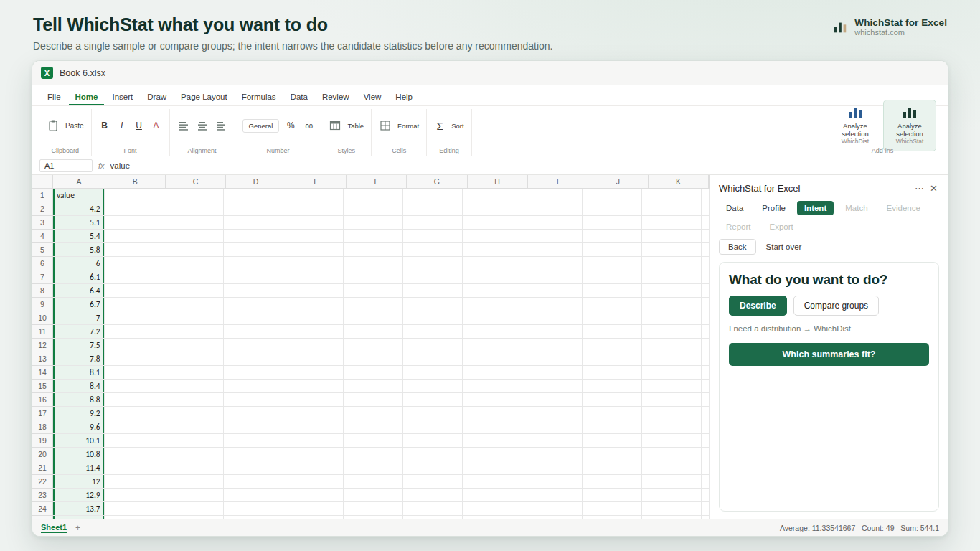Apply underline formatting
This screenshot has width=980, height=551.
pos(138,126)
